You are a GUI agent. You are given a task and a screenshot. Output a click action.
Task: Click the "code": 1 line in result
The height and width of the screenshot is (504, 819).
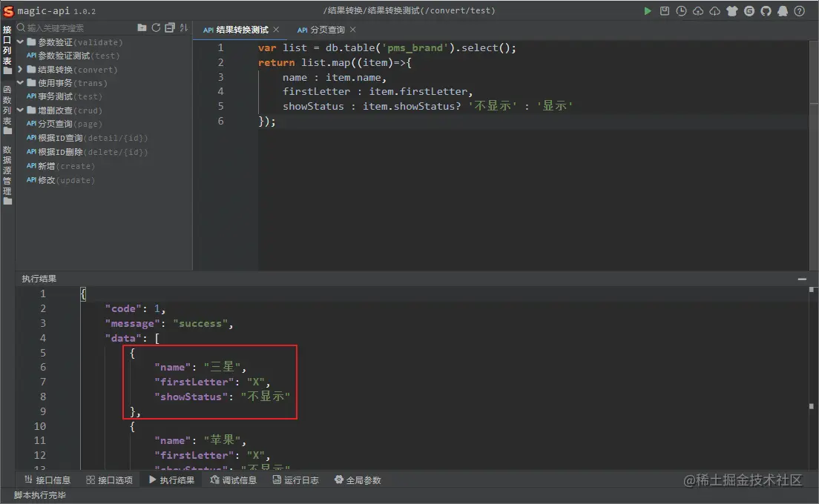coord(135,309)
